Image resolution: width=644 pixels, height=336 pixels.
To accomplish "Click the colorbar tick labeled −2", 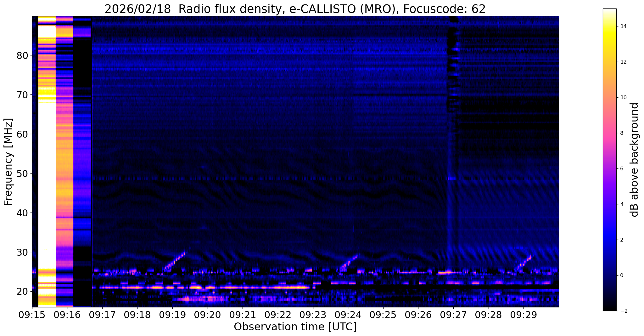I will click(623, 311).
